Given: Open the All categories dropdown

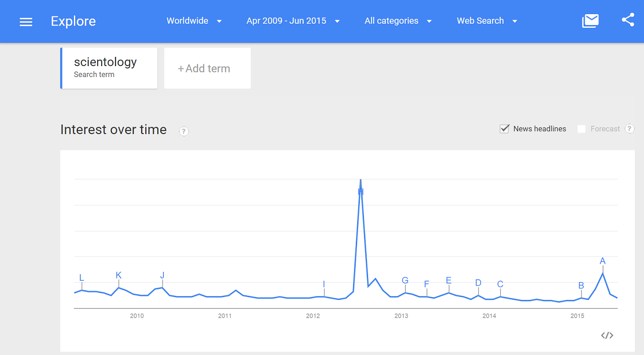Looking at the screenshot, I should click(x=398, y=21).
